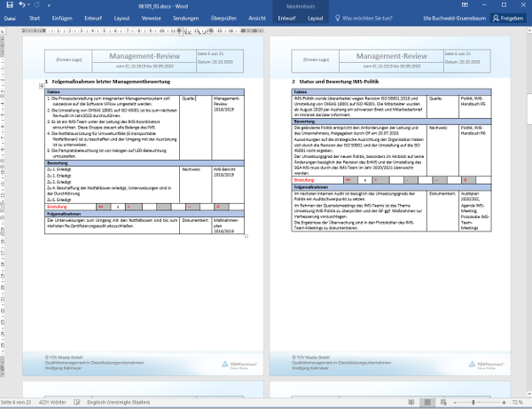
Task: Click the word count '4231 Wörter'
Action: (55, 404)
